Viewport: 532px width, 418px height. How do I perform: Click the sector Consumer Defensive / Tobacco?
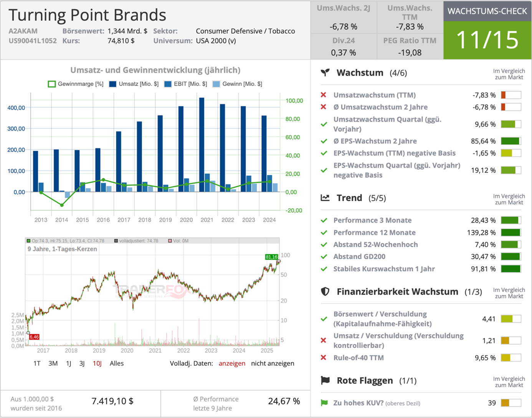pyautogui.click(x=245, y=31)
